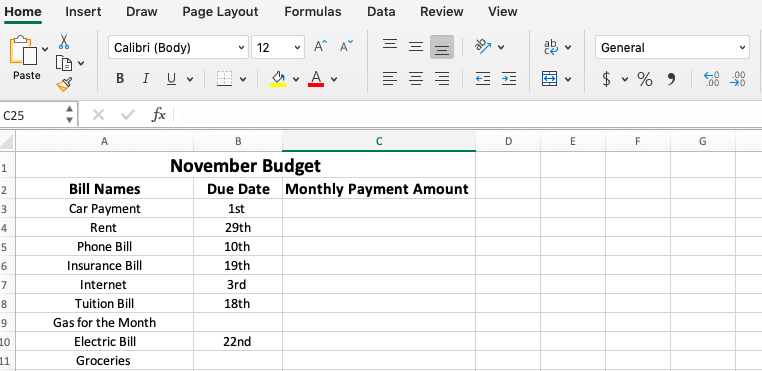
Task: Toggle Underline formatting
Action: [x=171, y=79]
